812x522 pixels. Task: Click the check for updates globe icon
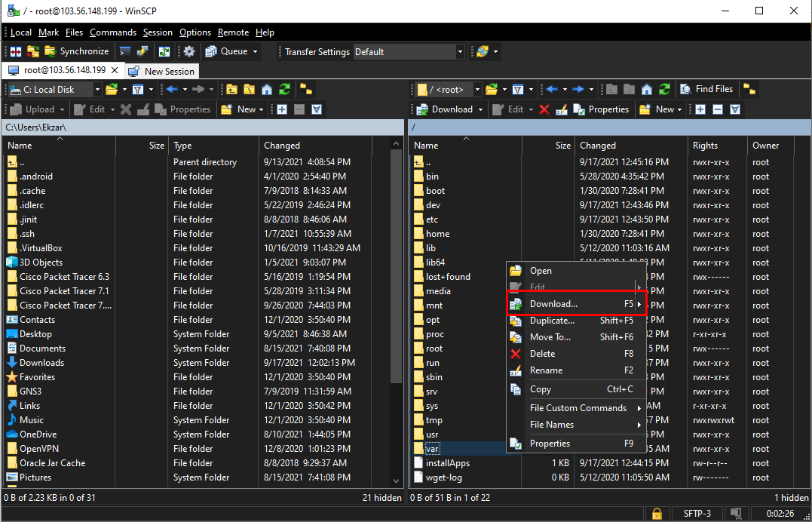(x=482, y=51)
